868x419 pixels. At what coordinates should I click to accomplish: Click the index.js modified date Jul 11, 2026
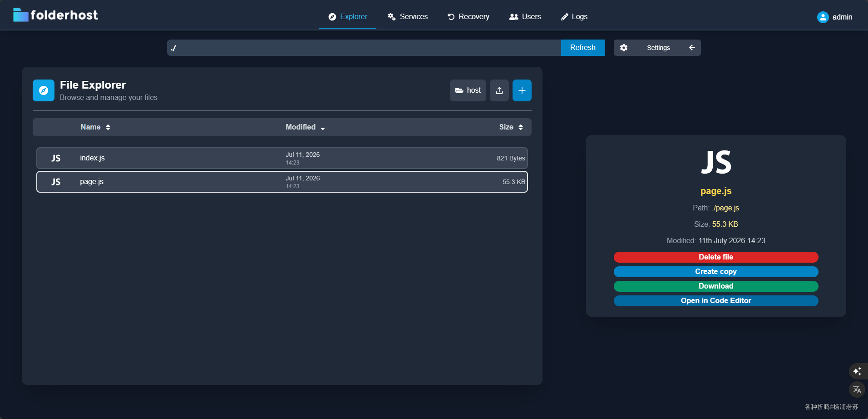coord(303,155)
